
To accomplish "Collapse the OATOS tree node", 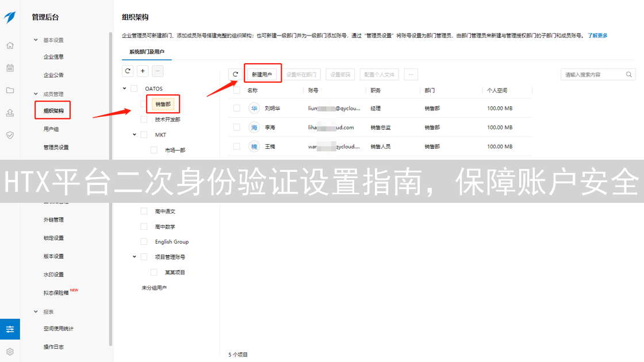I will 124,88.
